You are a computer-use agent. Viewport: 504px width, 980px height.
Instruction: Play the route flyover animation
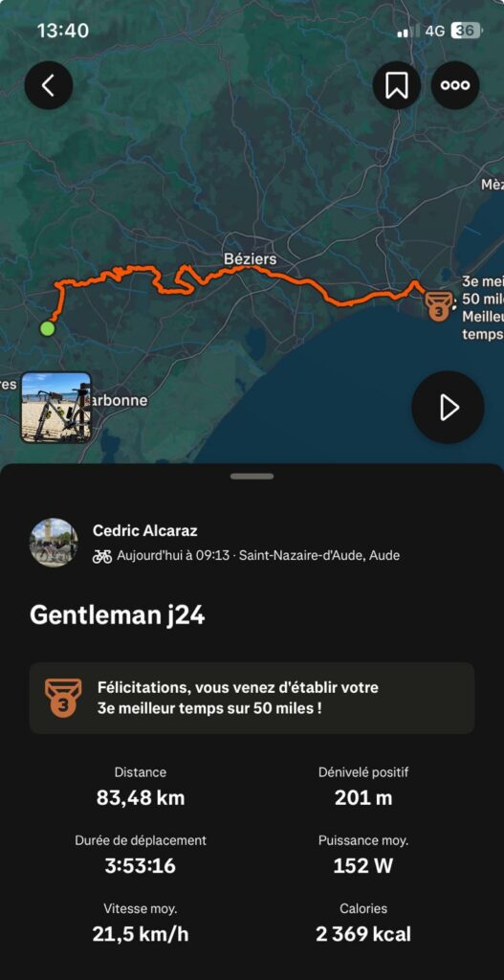(x=448, y=408)
